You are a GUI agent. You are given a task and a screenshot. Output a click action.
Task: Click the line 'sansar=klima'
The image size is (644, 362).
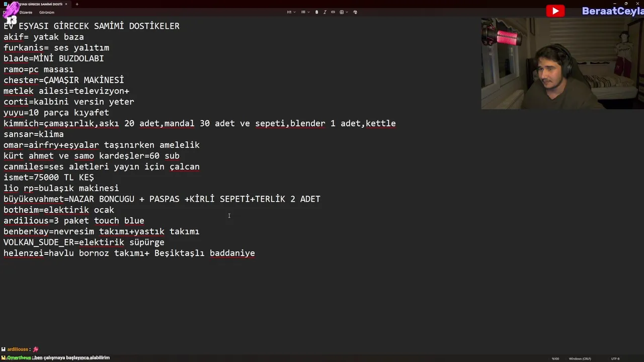(x=34, y=134)
